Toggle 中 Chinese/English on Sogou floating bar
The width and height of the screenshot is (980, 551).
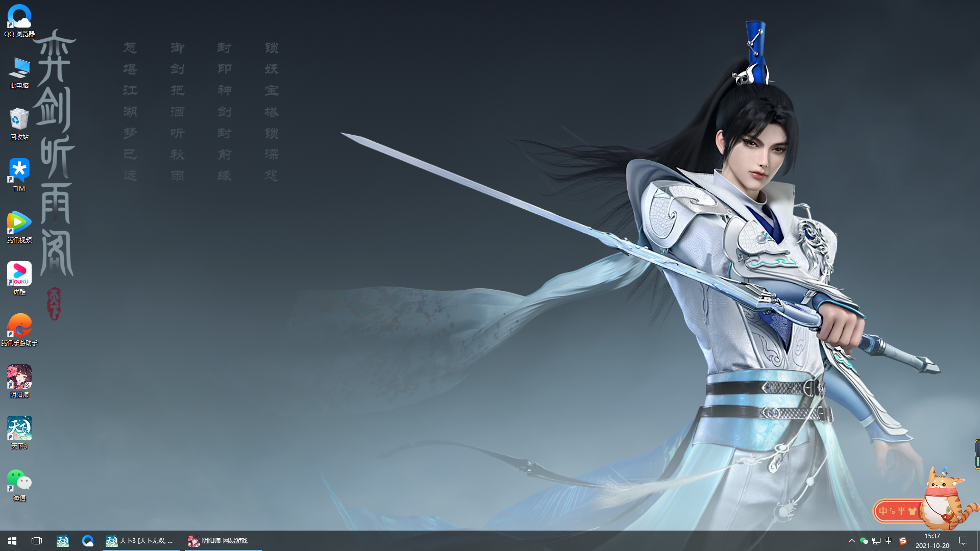point(884,511)
